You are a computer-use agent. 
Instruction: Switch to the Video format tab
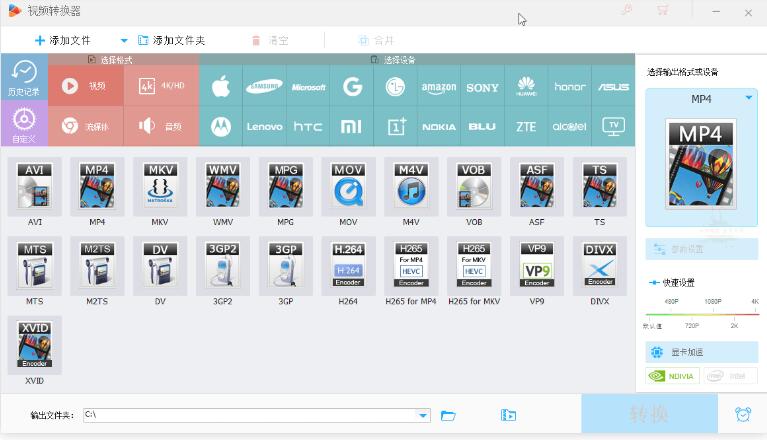coord(86,86)
